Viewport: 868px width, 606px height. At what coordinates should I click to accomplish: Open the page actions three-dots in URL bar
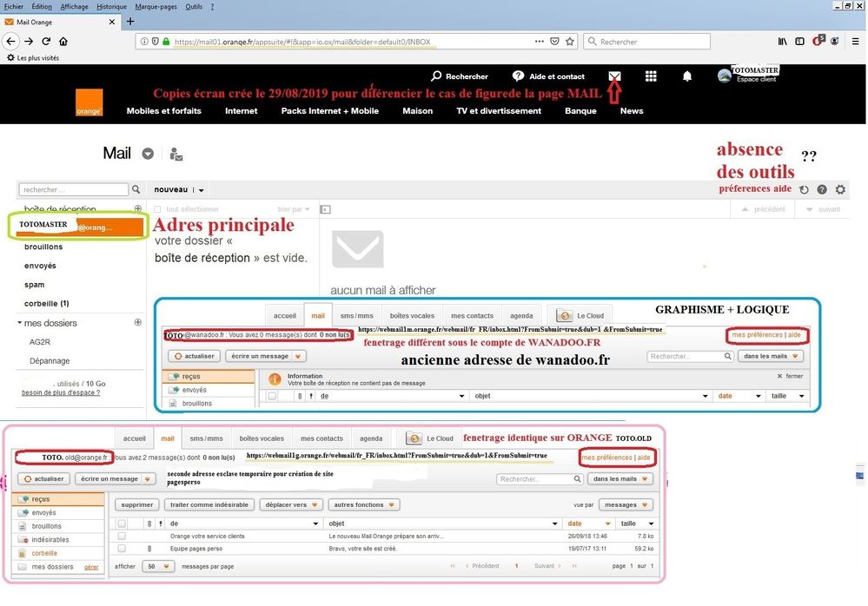(540, 42)
